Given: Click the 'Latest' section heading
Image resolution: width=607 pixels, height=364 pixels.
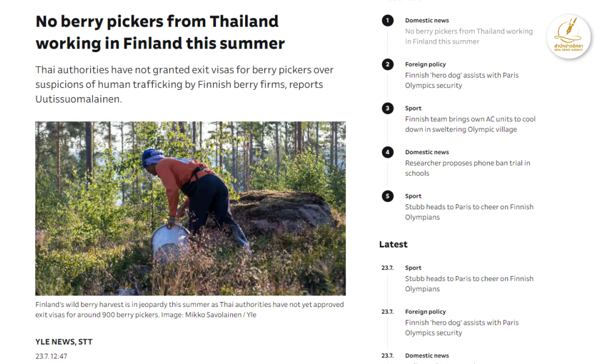Looking at the screenshot, I should (x=393, y=244).
